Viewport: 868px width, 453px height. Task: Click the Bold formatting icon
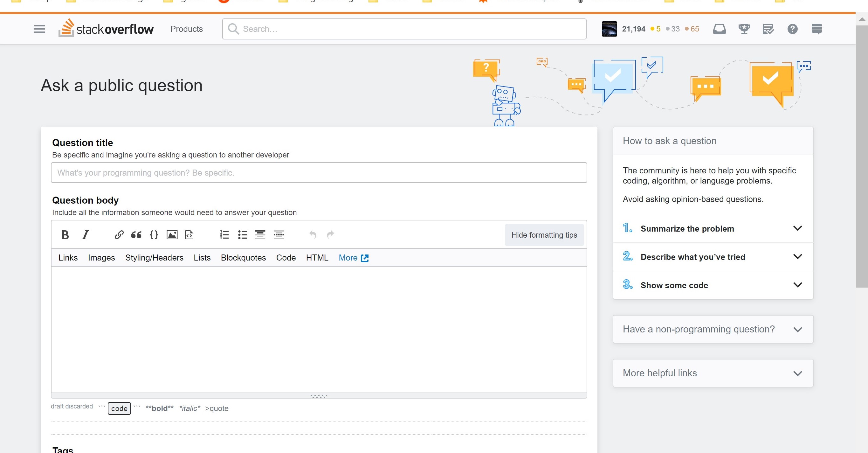(x=64, y=234)
